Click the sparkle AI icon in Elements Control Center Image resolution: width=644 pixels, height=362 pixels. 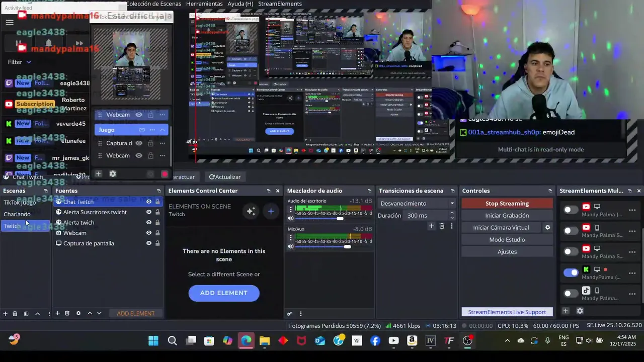(251, 211)
